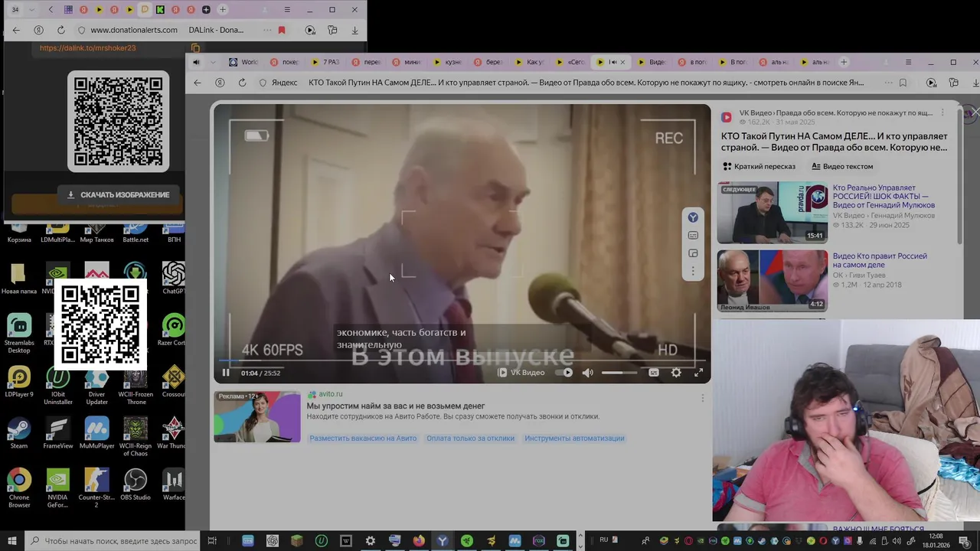Image resolution: width=980 pixels, height=551 pixels.
Task: Open Streamlabs Desktop shortcut
Action: click(19, 333)
